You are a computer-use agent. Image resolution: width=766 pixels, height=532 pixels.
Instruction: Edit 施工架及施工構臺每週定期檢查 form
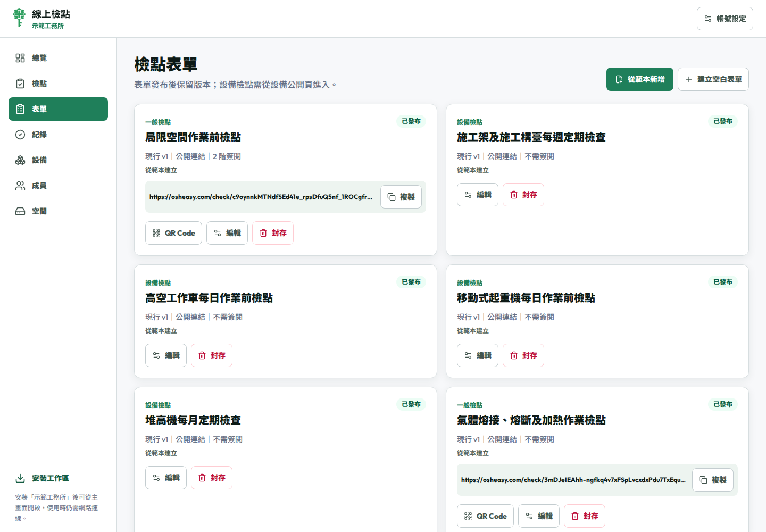pos(478,195)
